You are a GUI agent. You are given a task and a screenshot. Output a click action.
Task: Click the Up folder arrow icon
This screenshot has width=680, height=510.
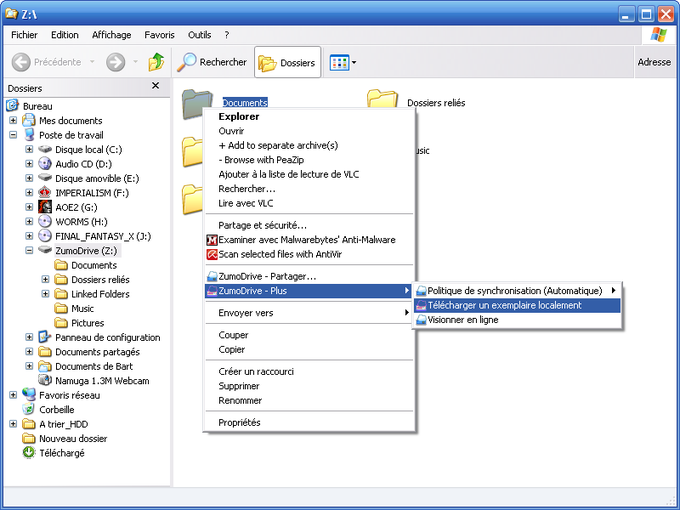tap(156, 62)
